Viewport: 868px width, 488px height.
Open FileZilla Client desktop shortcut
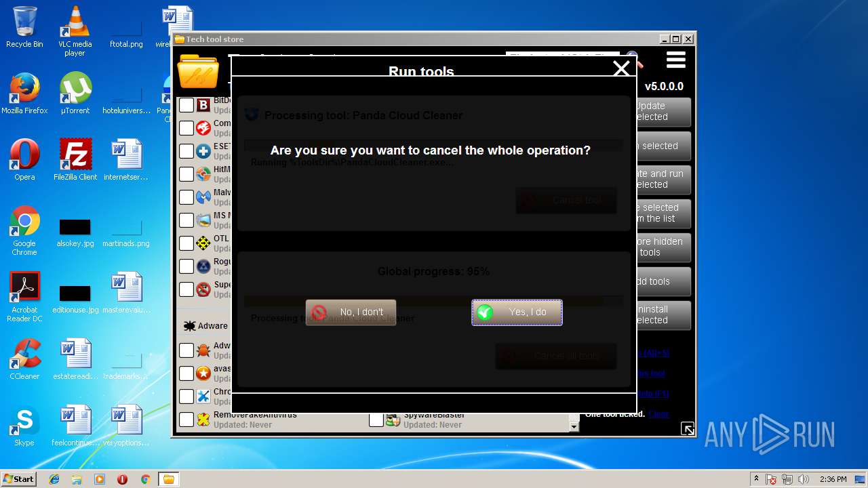point(75,160)
